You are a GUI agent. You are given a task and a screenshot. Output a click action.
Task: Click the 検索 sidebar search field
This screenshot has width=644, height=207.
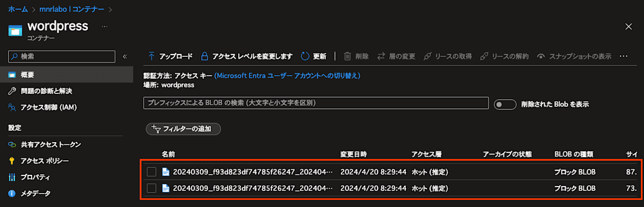(62, 56)
